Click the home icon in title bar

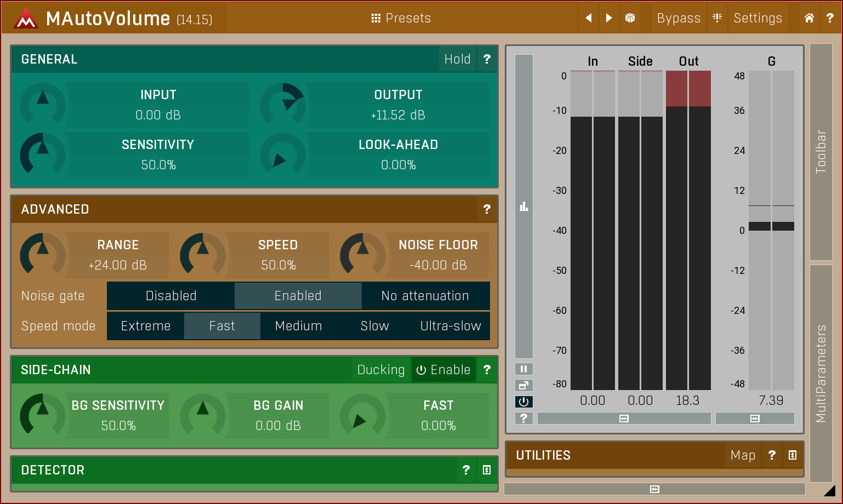click(809, 18)
